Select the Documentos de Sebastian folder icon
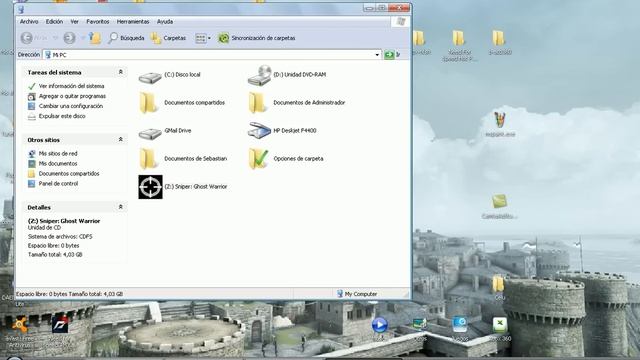 point(149,158)
